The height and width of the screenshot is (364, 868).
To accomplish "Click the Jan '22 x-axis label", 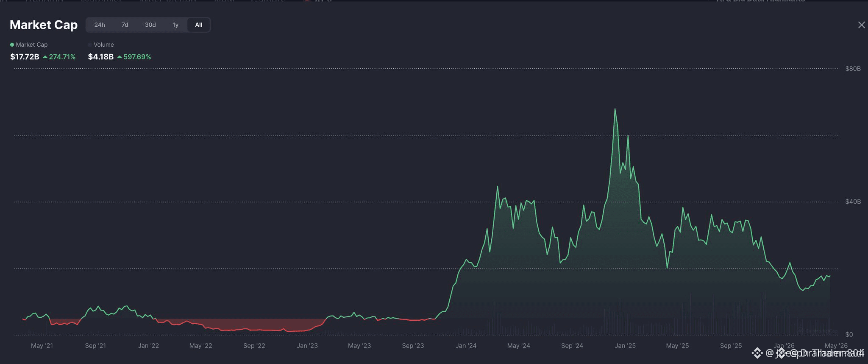I will (x=148, y=346).
